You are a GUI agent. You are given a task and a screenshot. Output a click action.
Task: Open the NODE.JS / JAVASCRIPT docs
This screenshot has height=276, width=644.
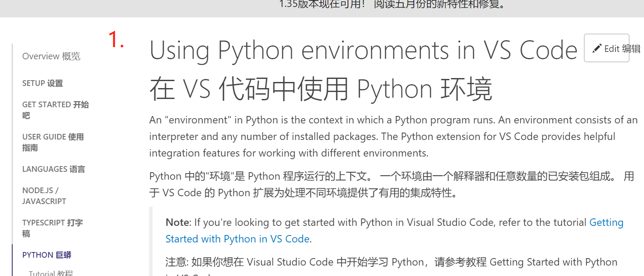click(x=44, y=195)
